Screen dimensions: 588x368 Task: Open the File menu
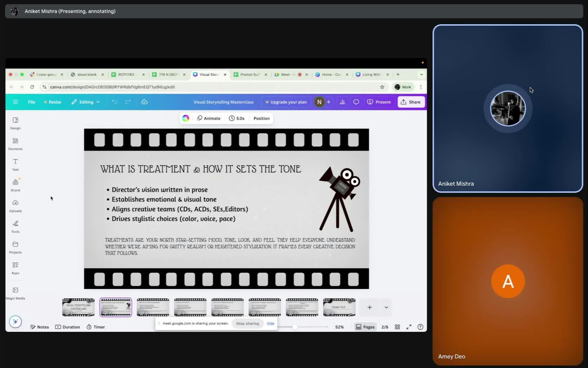click(31, 102)
